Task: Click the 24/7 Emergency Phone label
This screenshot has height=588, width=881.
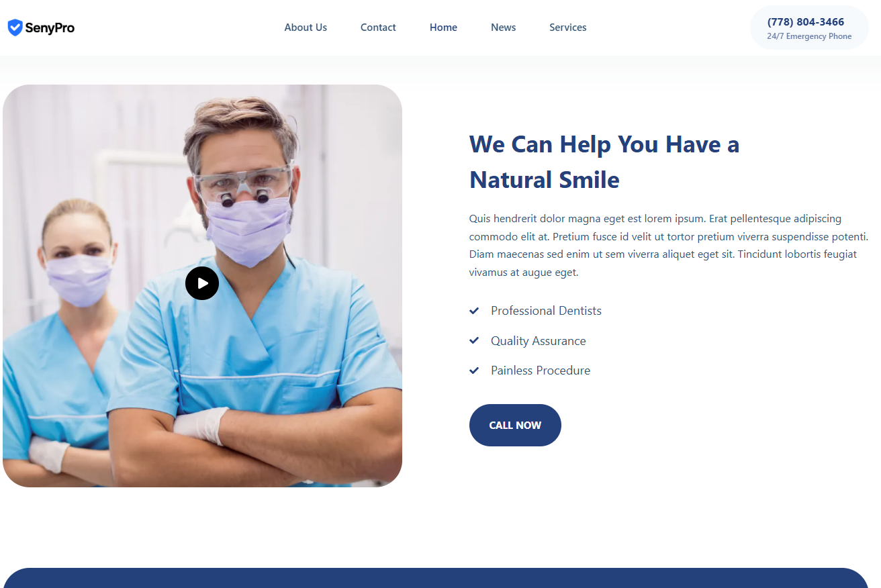Action: click(809, 36)
